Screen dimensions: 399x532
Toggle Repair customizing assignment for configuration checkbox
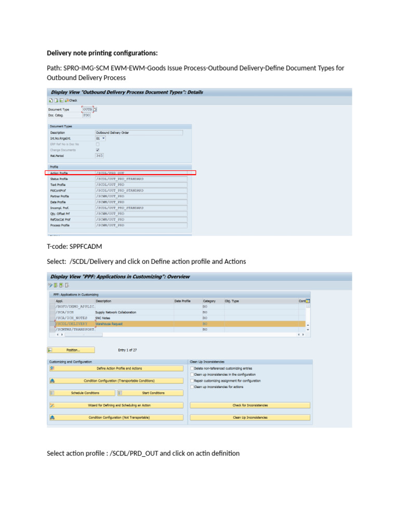click(192, 381)
